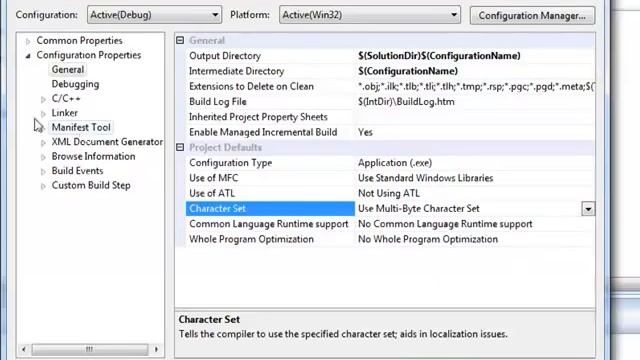This screenshot has width=640, height=360.
Task: Open the Platform dropdown showing Active(Win32)
Action: point(370,15)
